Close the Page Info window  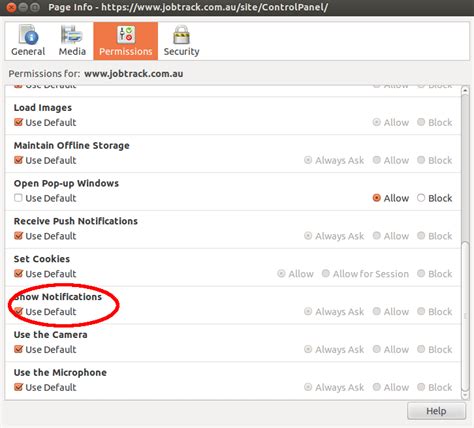[x=11, y=7]
